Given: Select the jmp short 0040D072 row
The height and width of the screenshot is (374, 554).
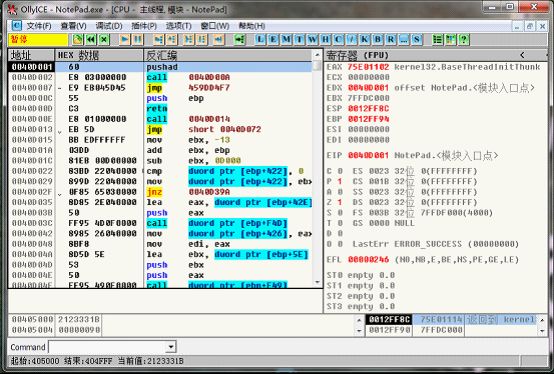Looking at the screenshot, I should (160, 129).
